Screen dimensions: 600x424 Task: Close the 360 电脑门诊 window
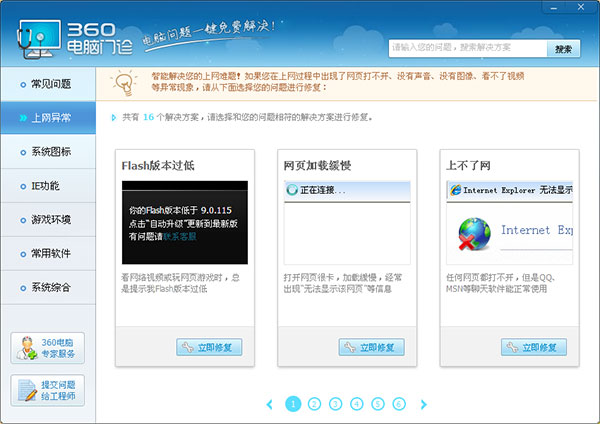581,7
